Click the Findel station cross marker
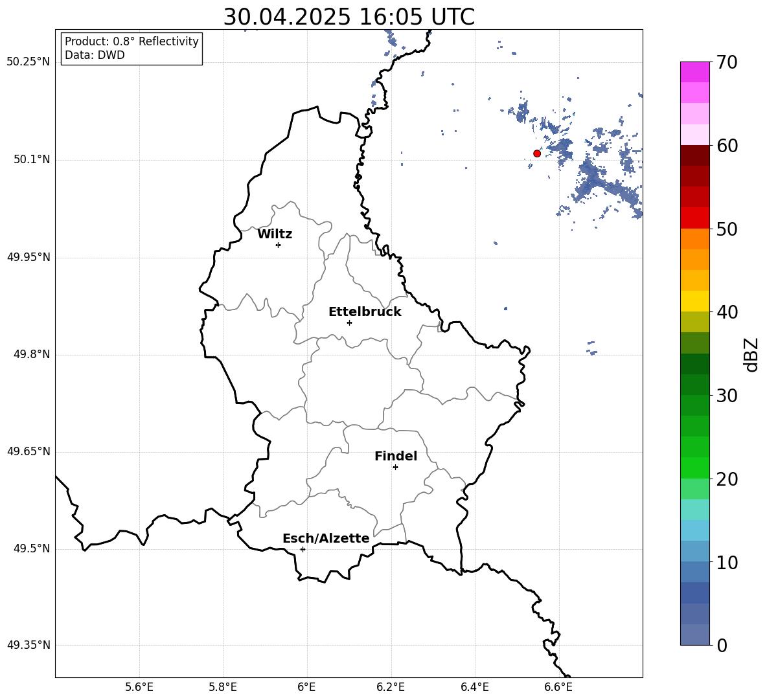 (x=395, y=468)
